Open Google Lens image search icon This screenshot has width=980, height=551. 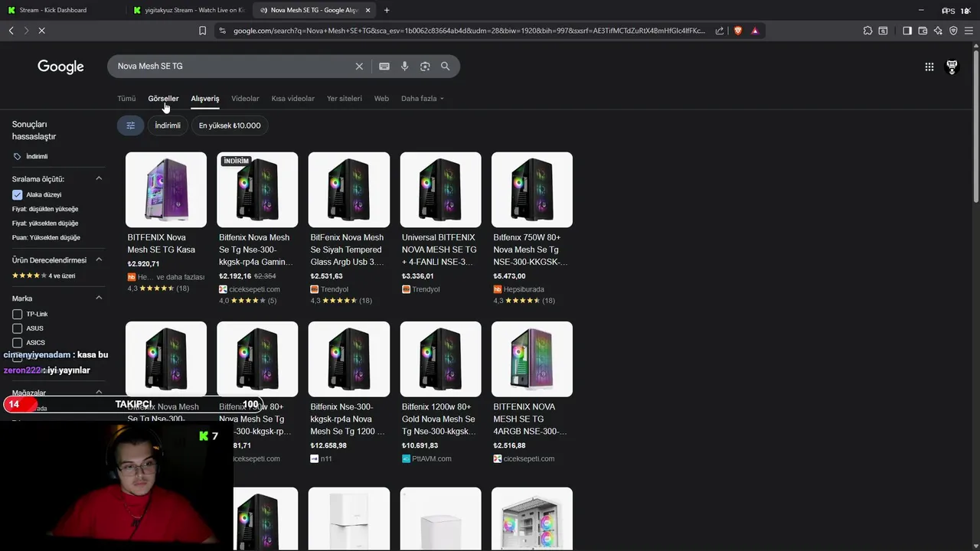tap(425, 67)
